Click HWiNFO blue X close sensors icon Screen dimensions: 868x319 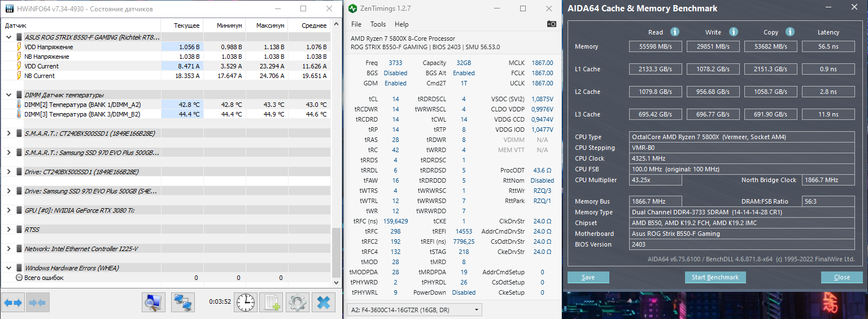point(324,303)
